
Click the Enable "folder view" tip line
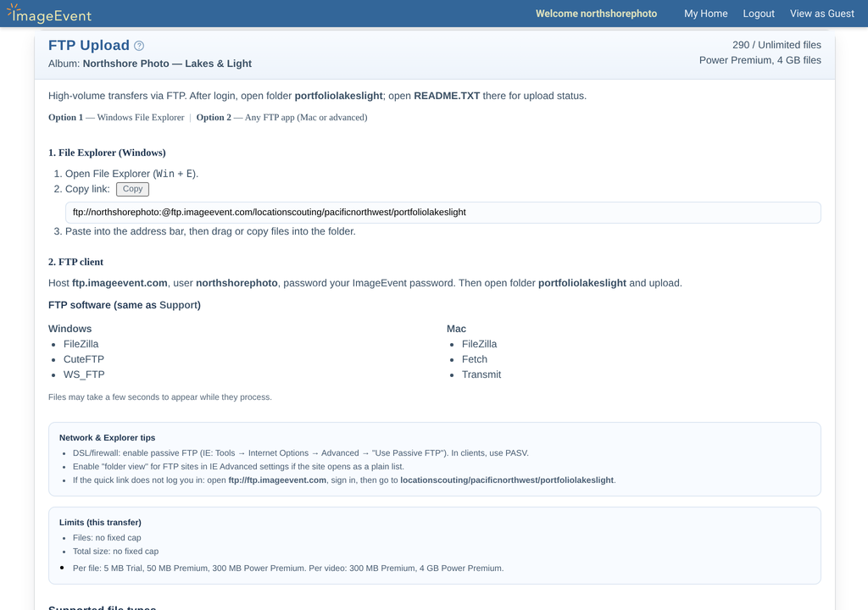pyautogui.click(x=238, y=467)
